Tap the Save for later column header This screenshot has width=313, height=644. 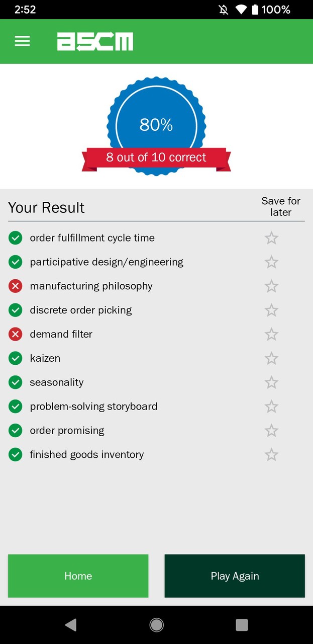(x=281, y=207)
